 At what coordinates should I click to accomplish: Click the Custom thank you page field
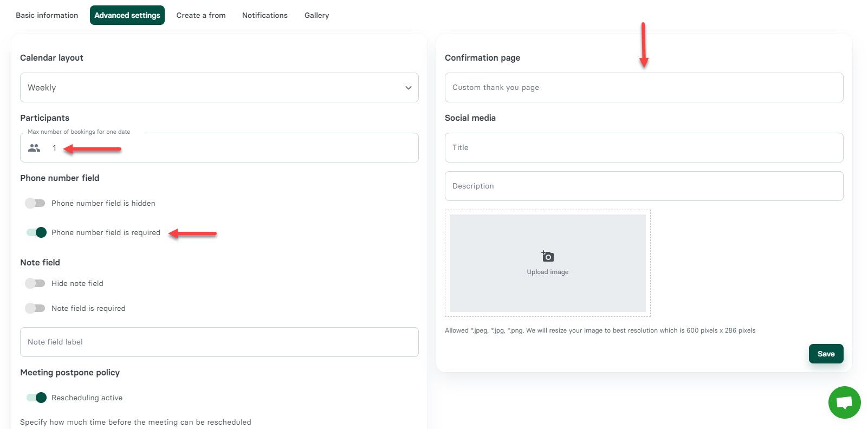[x=644, y=88]
